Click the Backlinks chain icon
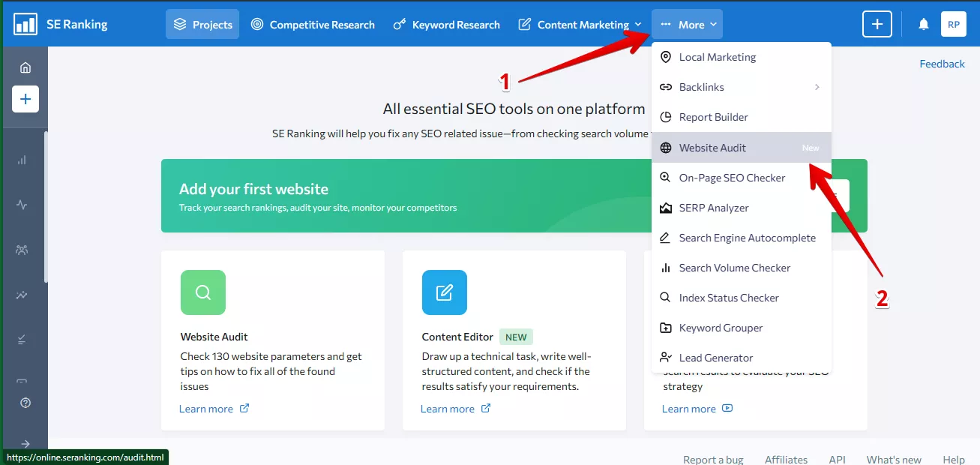Image resolution: width=980 pixels, height=465 pixels. (x=665, y=87)
